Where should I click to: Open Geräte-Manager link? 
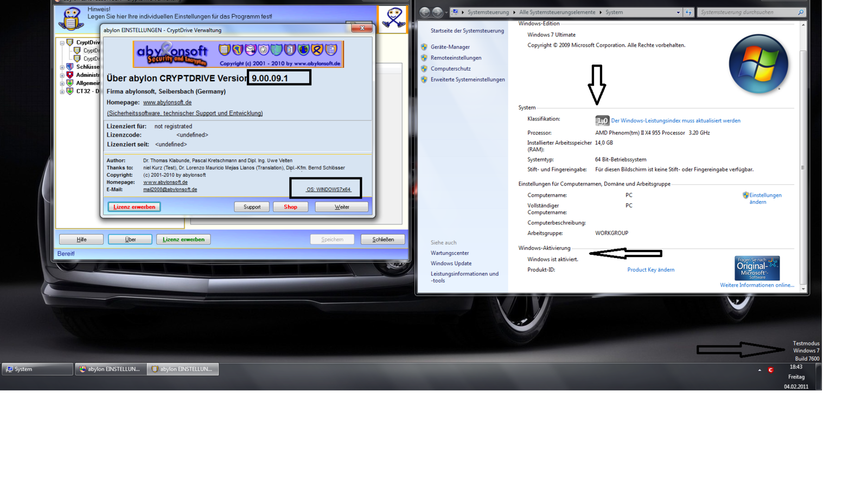coord(450,47)
